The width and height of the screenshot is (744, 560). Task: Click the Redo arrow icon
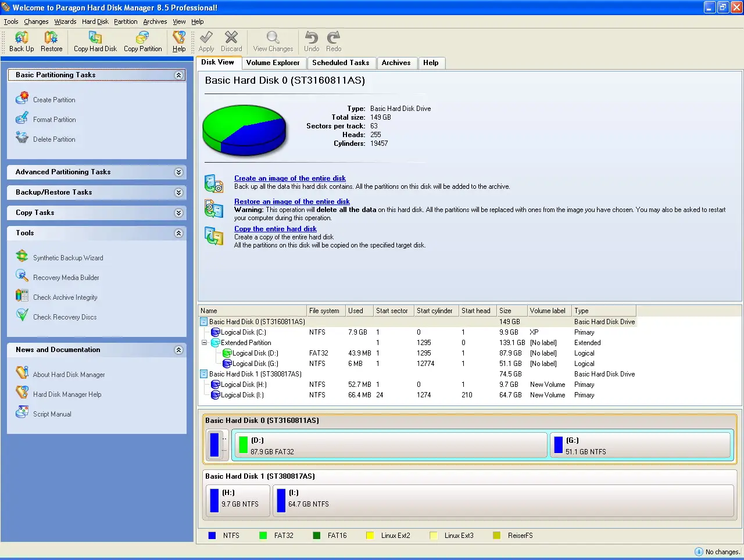click(x=334, y=38)
